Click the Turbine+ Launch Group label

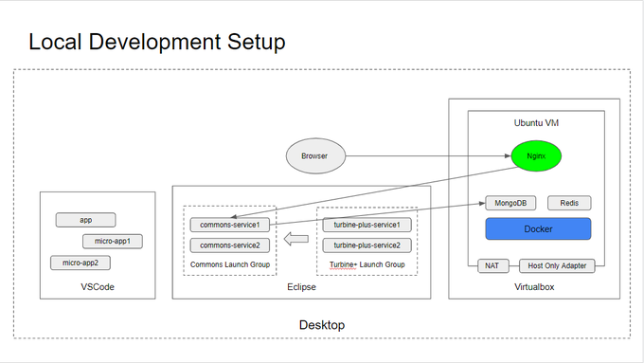(367, 264)
